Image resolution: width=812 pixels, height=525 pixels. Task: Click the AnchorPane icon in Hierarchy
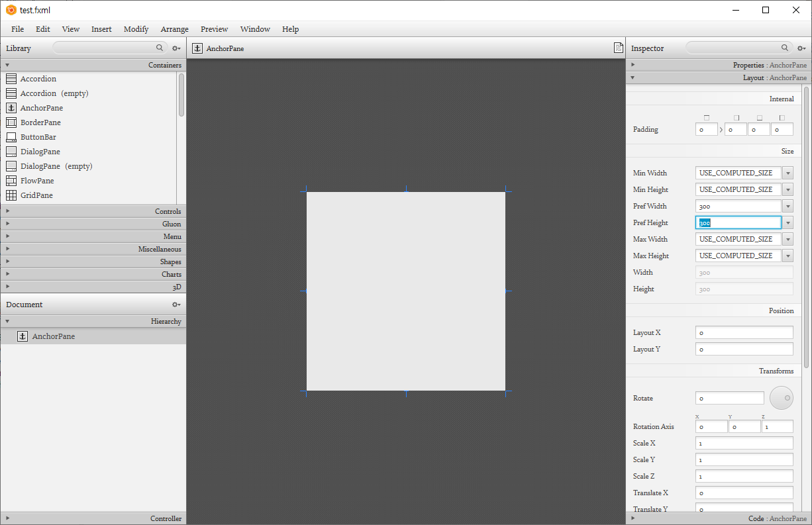point(23,336)
